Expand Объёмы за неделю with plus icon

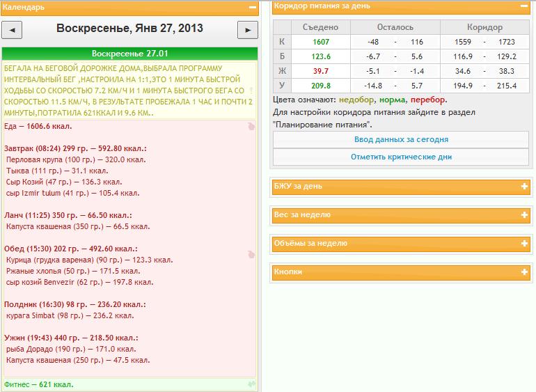point(524,243)
